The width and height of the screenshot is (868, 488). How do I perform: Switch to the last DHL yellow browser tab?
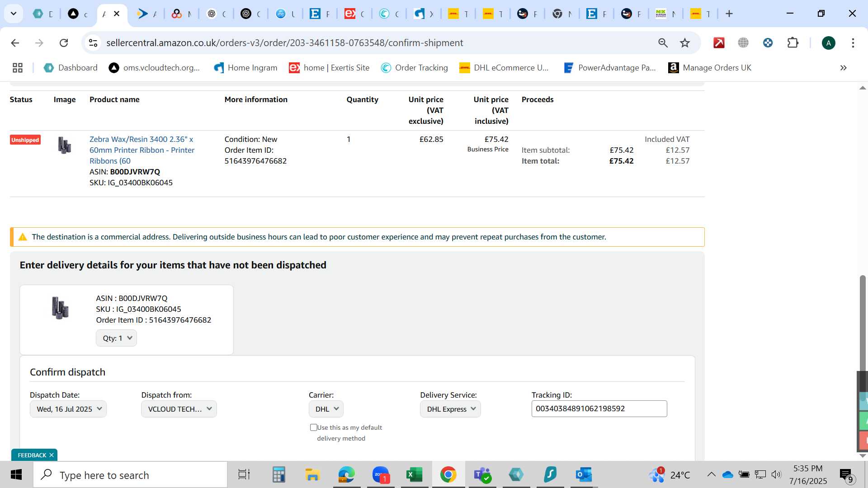pyautogui.click(x=700, y=14)
